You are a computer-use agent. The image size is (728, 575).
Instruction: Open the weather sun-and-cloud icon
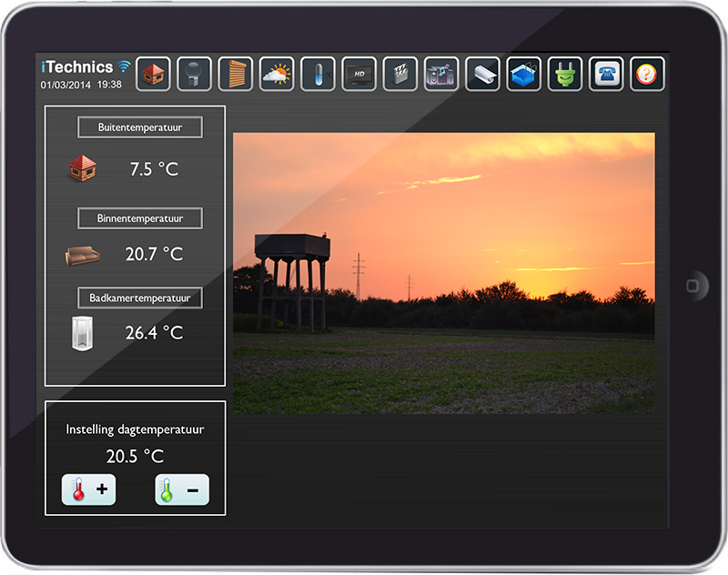(277, 74)
